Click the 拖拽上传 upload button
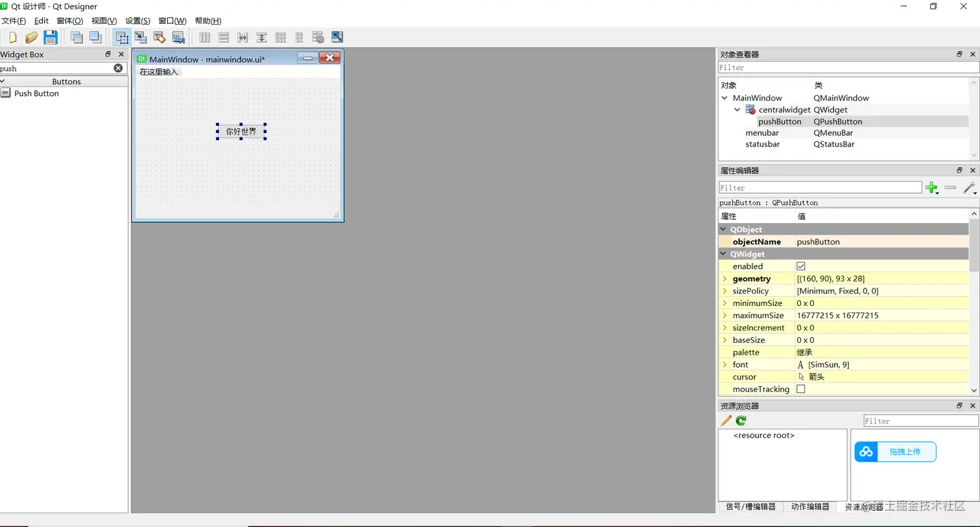The image size is (980, 527). (895, 452)
